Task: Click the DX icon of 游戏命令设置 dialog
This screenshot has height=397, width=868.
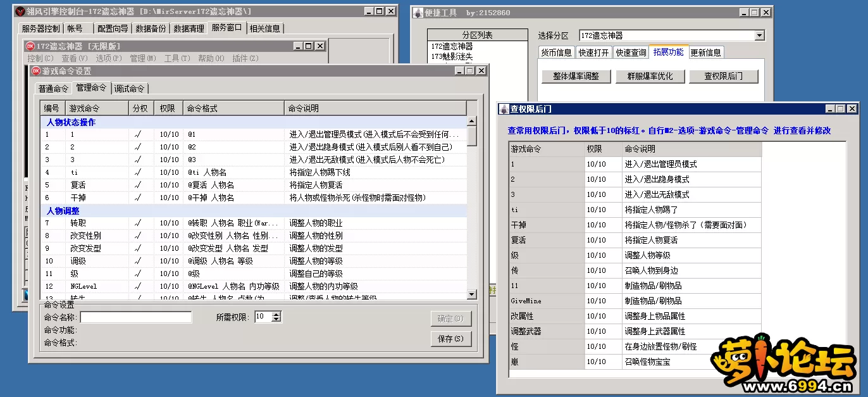Action: [x=36, y=71]
